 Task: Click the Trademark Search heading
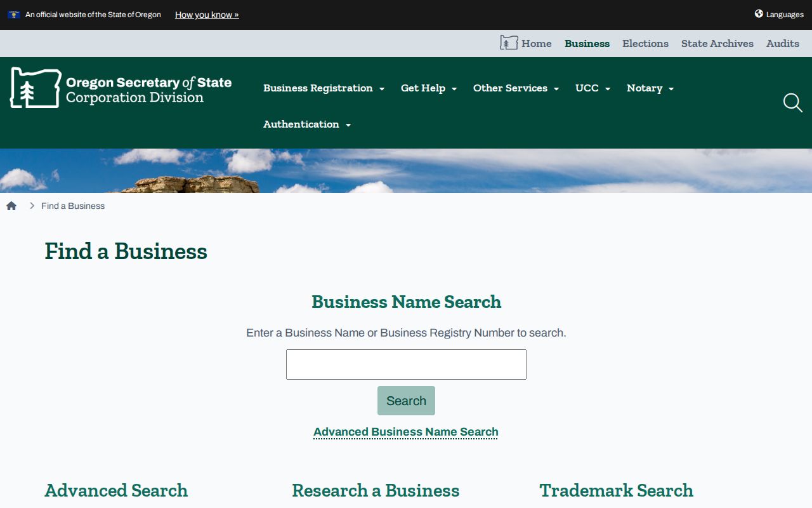pos(617,490)
